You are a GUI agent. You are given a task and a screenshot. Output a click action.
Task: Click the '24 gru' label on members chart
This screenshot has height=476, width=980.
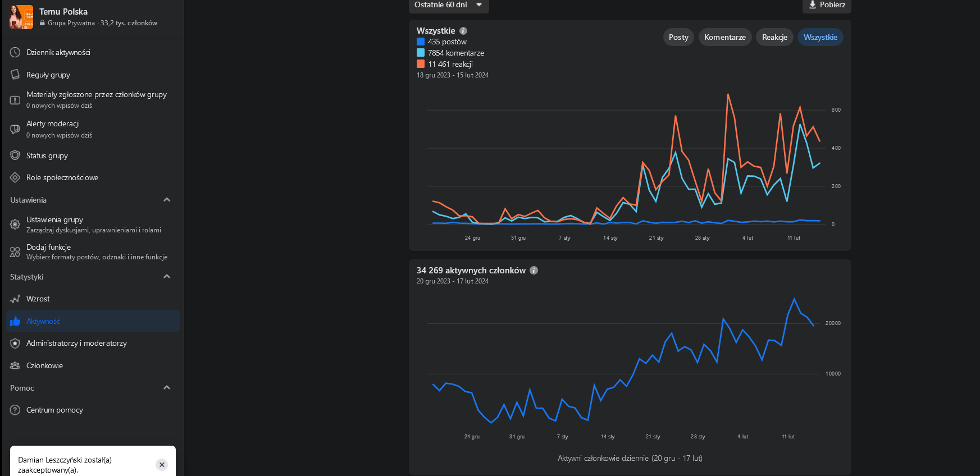(472, 437)
